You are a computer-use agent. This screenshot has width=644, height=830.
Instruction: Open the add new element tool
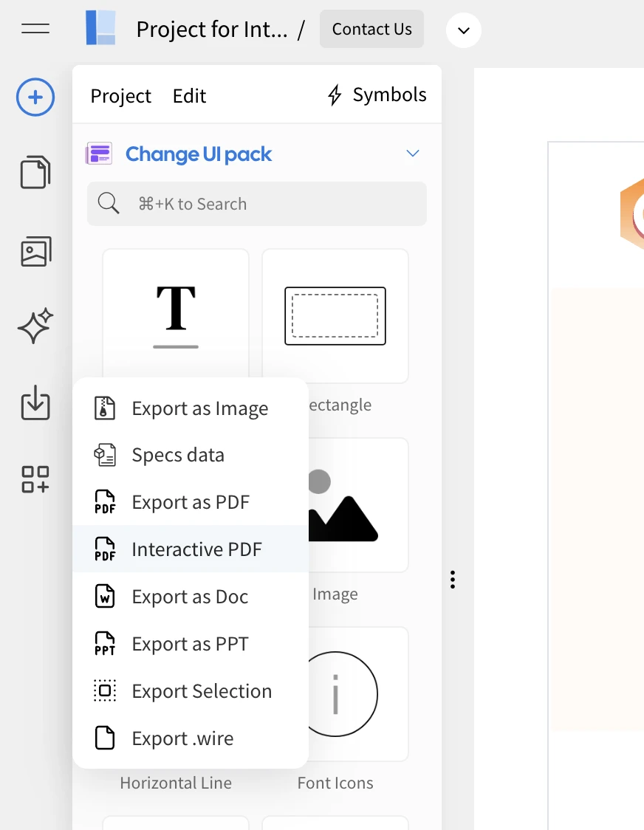pyautogui.click(x=35, y=97)
